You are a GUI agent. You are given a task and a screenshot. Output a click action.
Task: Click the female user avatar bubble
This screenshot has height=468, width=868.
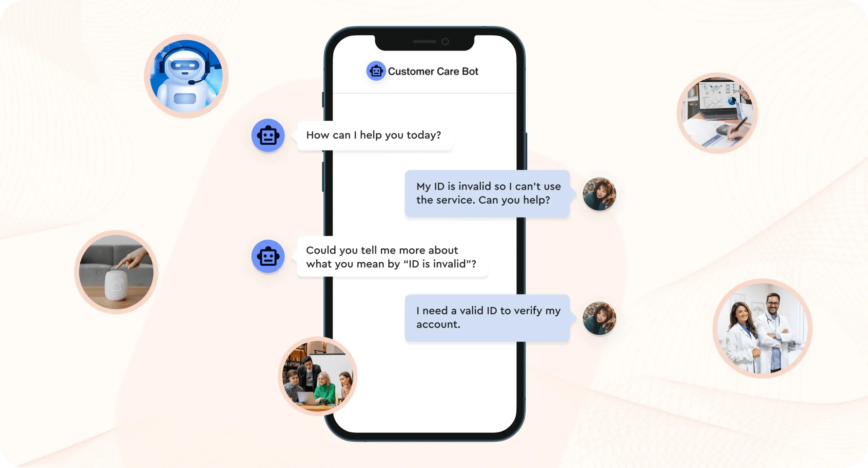[x=600, y=194]
